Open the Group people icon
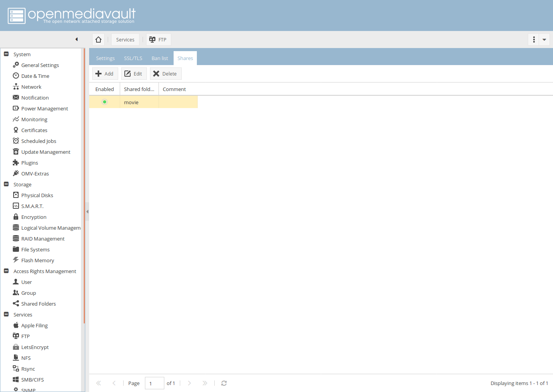 (x=16, y=292)
